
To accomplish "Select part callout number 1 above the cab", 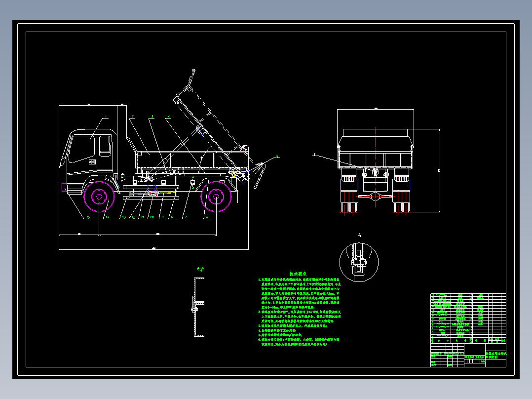I will (106, 117).
